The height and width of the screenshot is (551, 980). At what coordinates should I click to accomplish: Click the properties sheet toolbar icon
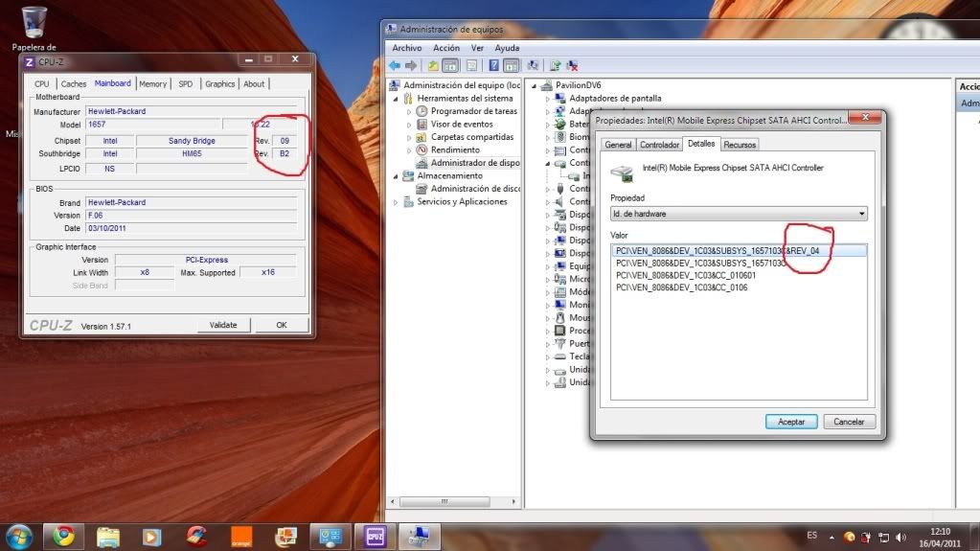[472, 66]
